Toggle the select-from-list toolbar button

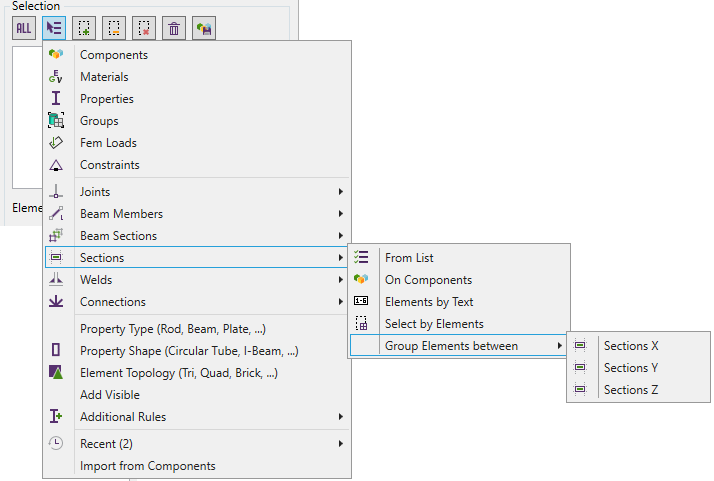pyautogui.click(x=54, y=29)
